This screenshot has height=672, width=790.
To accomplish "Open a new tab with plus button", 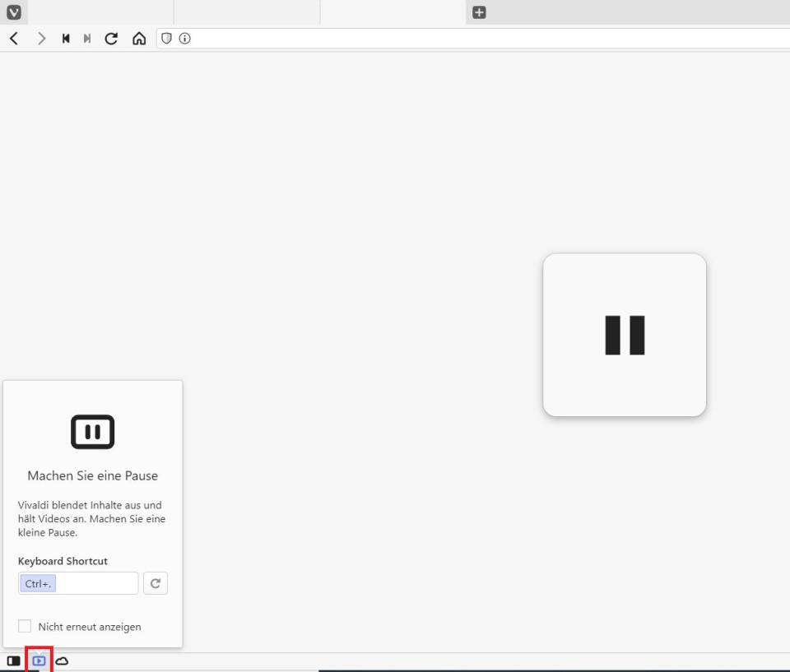I will tap(479, 12).
